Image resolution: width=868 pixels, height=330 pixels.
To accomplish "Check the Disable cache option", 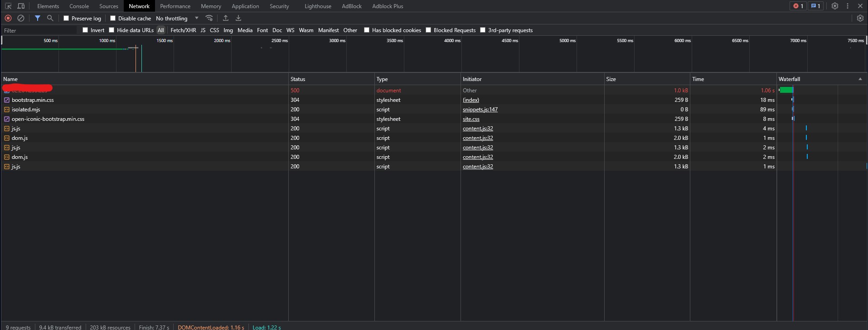I will pos(113,19).
